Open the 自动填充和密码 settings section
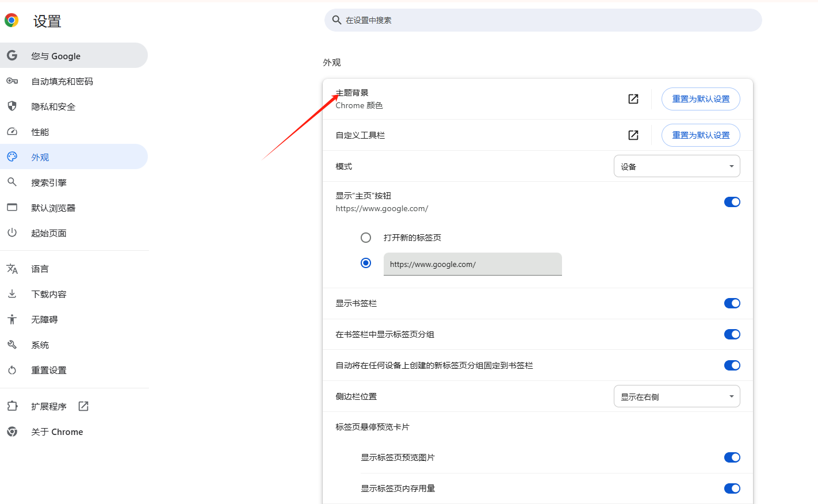The height and width of the screenshot is (504, 818). click(74, 81)
